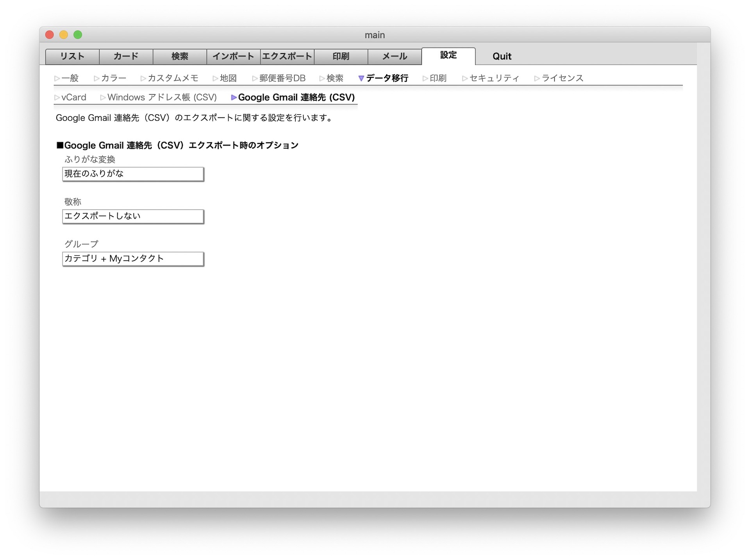Open the 検索 main tab
750x560 pixels.
pyautogui.click(x=180, y=56)
